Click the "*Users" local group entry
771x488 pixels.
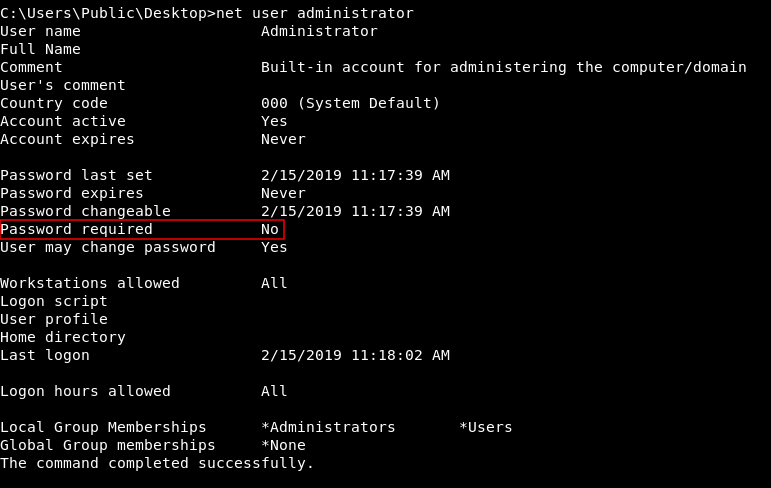pos(485,427)
